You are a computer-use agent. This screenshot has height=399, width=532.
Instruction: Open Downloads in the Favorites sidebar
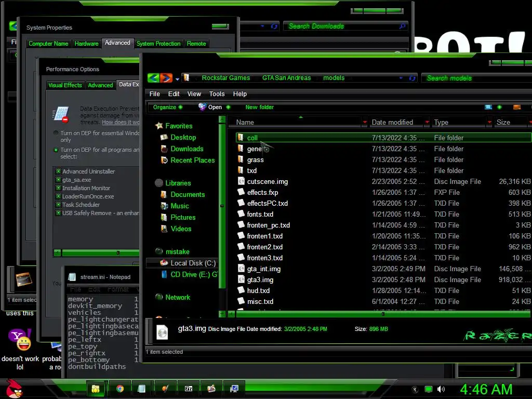tap(187, 149)
